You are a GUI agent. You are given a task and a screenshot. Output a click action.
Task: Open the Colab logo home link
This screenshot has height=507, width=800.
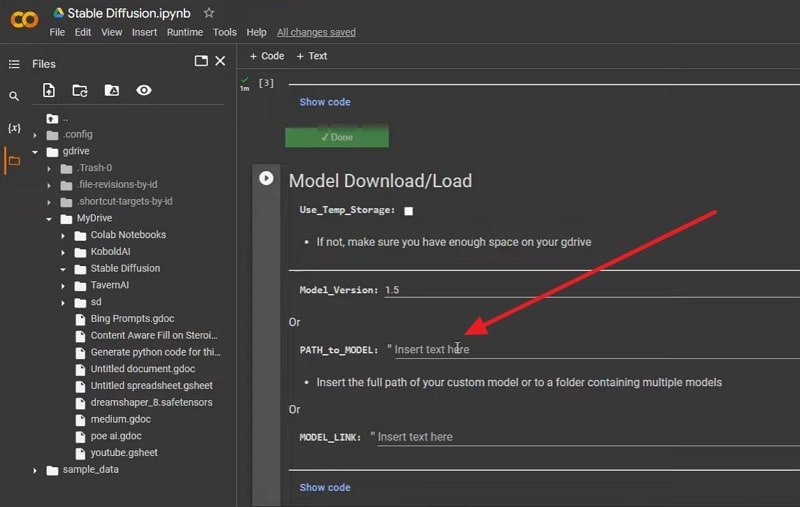pyautogui.click(x=24, y=20)
